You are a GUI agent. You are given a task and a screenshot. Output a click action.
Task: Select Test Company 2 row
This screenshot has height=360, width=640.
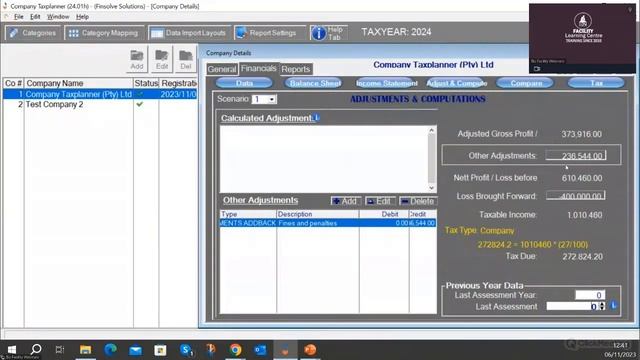(100, 104)
